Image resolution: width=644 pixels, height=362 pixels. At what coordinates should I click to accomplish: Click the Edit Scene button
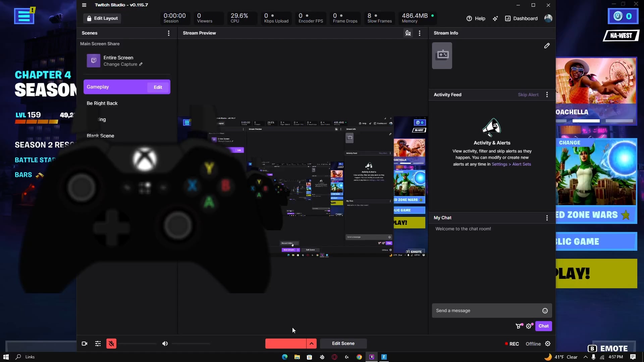point(343,344)
